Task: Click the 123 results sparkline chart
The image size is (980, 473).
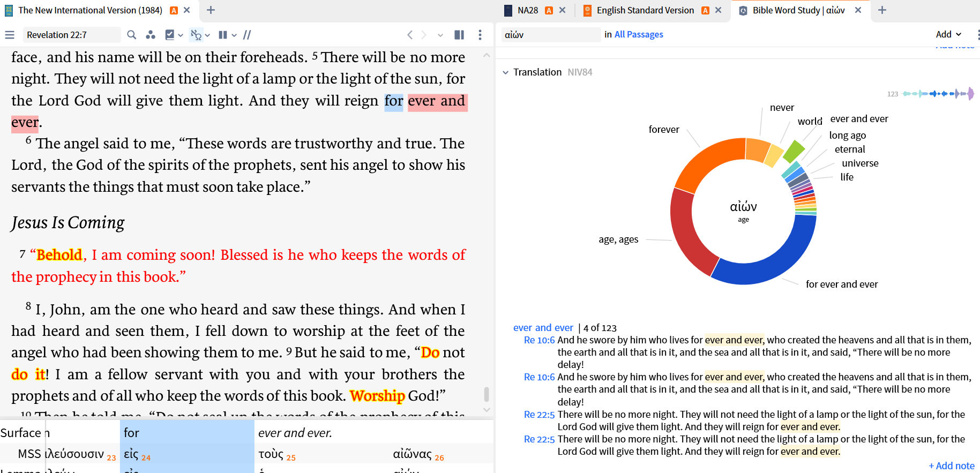Action: tap(938, 94)
